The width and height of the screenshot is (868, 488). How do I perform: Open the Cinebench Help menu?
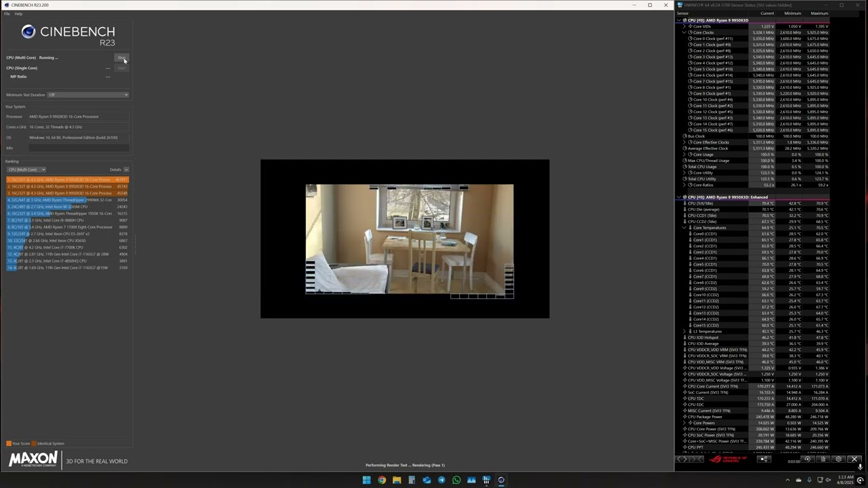(x=18, y=14)
